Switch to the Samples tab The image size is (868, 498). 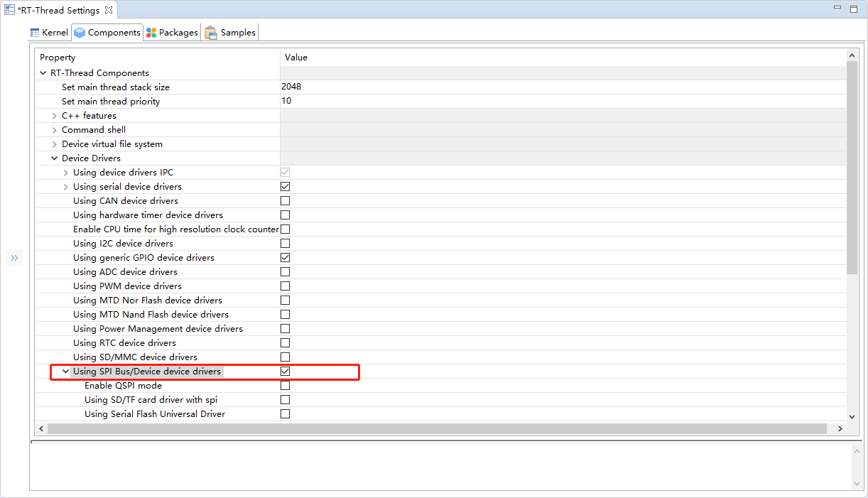click(x=230, y=32)
